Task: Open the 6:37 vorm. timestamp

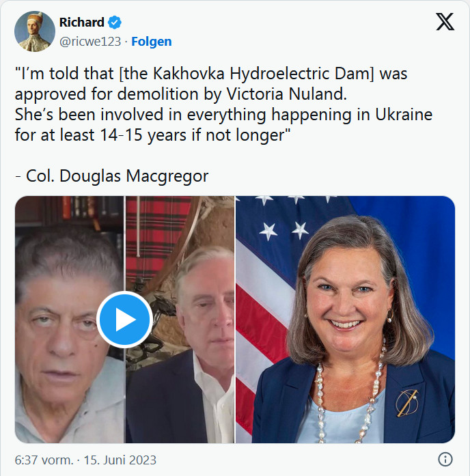Action: coord(44,460)
